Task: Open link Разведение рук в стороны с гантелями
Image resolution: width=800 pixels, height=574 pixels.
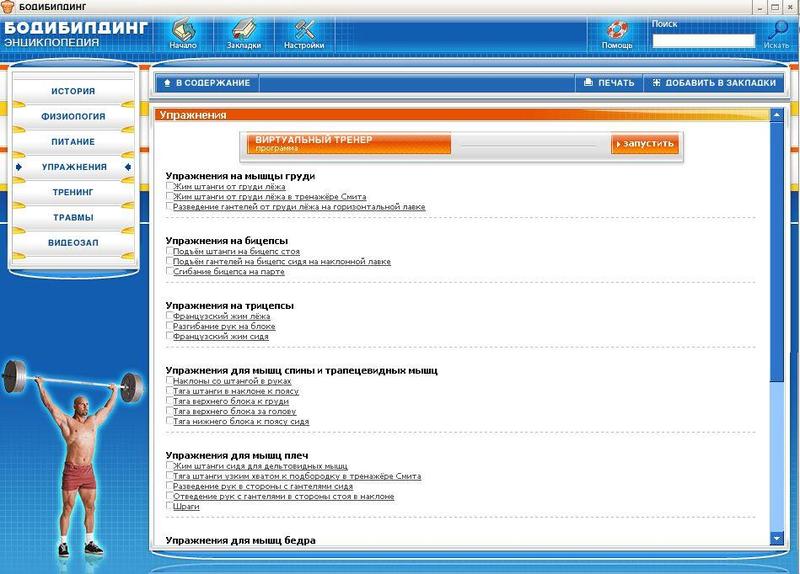Action: (263, 486)
